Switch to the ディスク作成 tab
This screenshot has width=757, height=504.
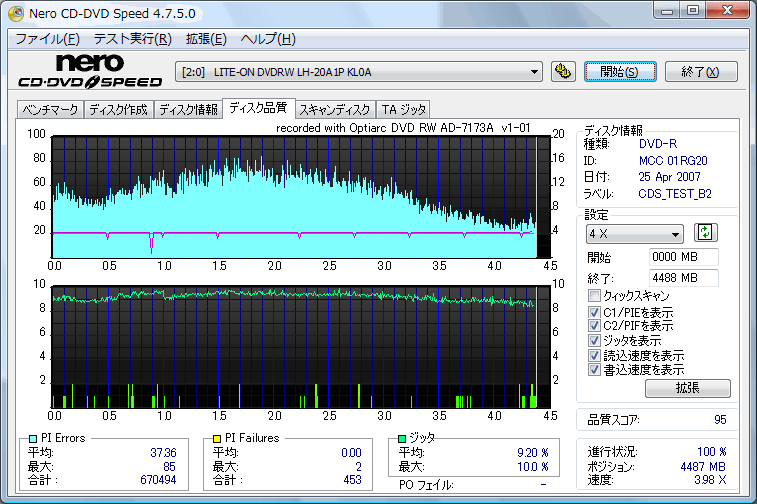coord(118,110)
